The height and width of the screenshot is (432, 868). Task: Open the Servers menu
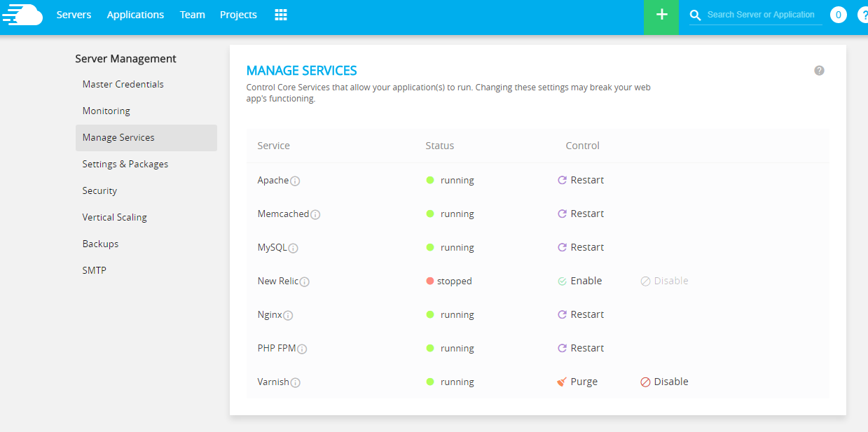click(x=74, y=15)
